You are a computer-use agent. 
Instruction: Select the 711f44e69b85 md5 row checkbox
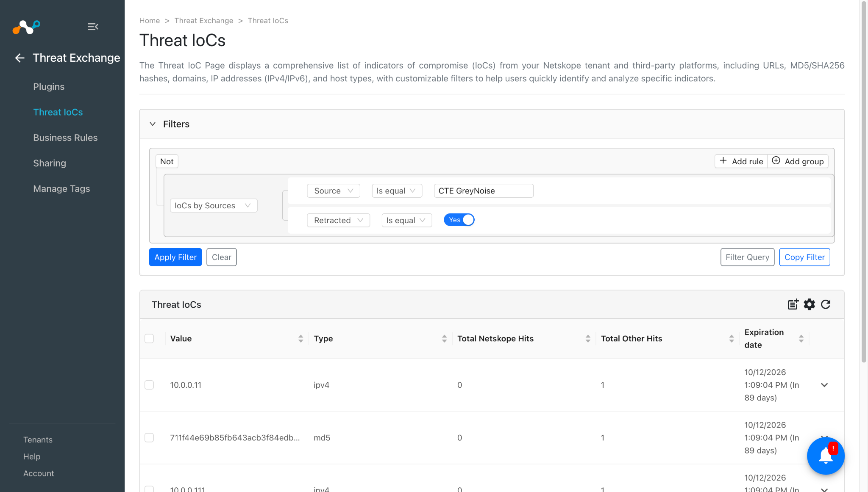[149, 437]
